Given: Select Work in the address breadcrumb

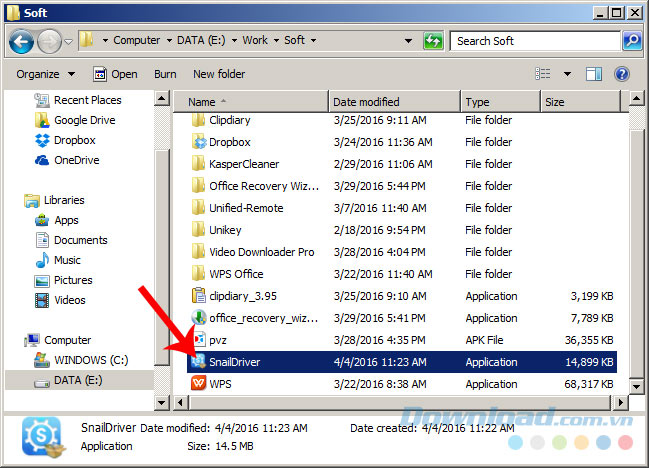Looking at the screenshot, I should pos(255,40).
